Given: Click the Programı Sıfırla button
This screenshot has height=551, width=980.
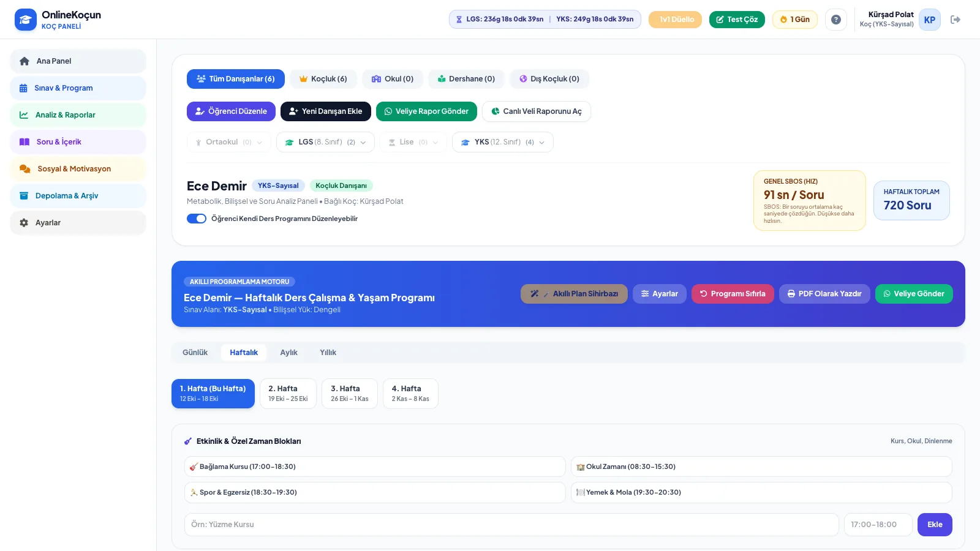Looking at the screenshot, I should coord(733,294).
